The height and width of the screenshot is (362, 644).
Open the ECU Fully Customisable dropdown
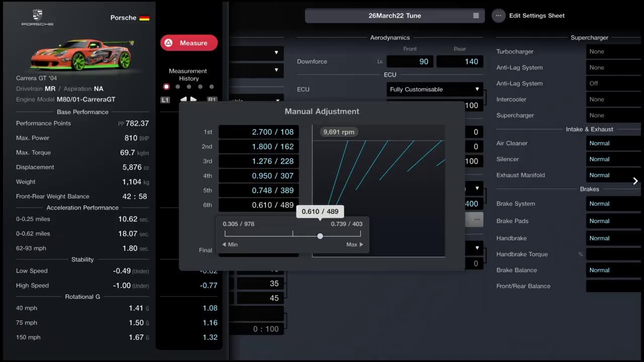tap(435, 89)
